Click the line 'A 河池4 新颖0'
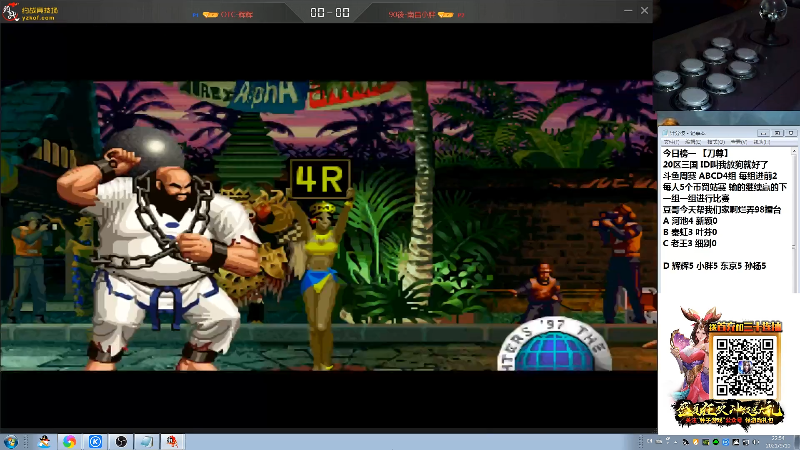Viewport: 800px width, 450px height. pyautogui.click(x=690, y=221)
